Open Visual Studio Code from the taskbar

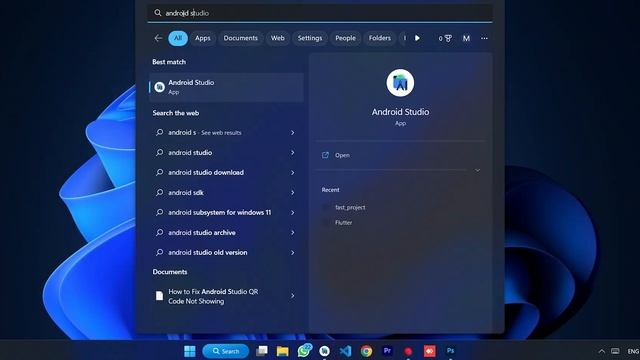(345, 351)
